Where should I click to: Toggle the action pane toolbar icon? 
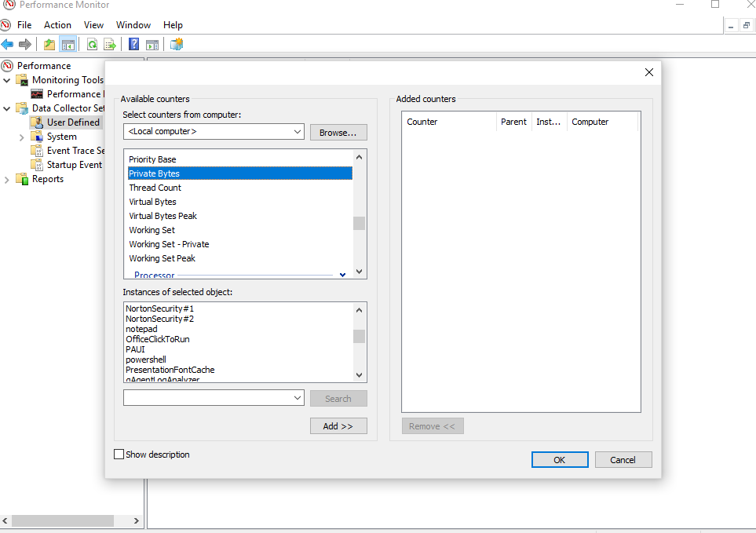point(152,44)
